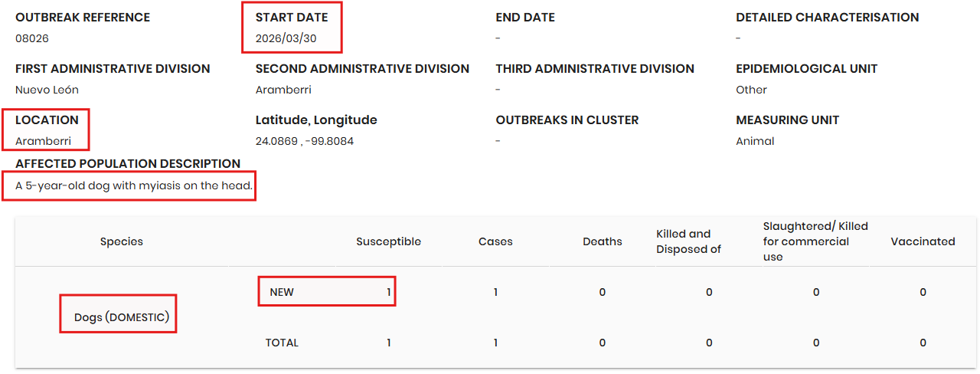Image resolution: width=980 pixels, height=374 pixels.
Task: Click the TOTAL row label
Action: 282,343
